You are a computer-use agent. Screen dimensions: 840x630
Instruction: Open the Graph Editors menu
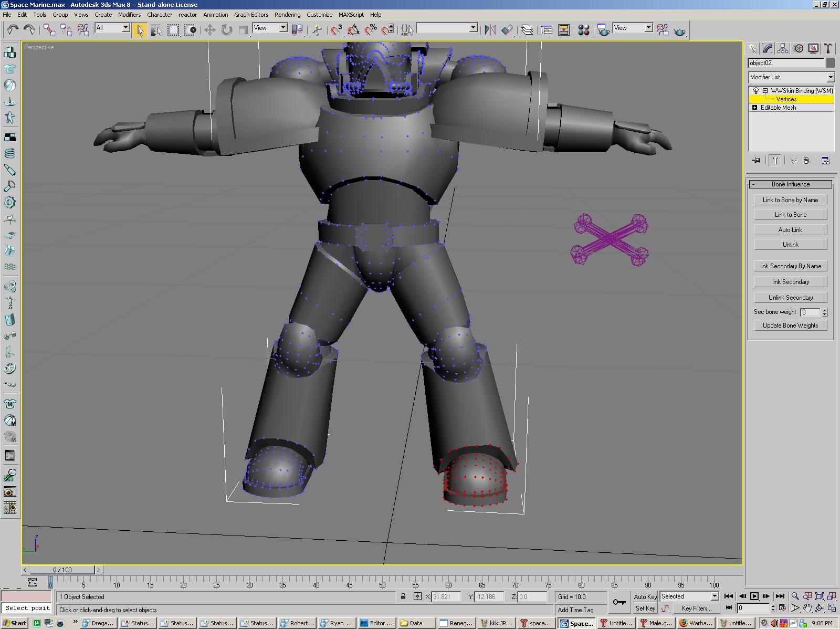click(x=251, y=15)
